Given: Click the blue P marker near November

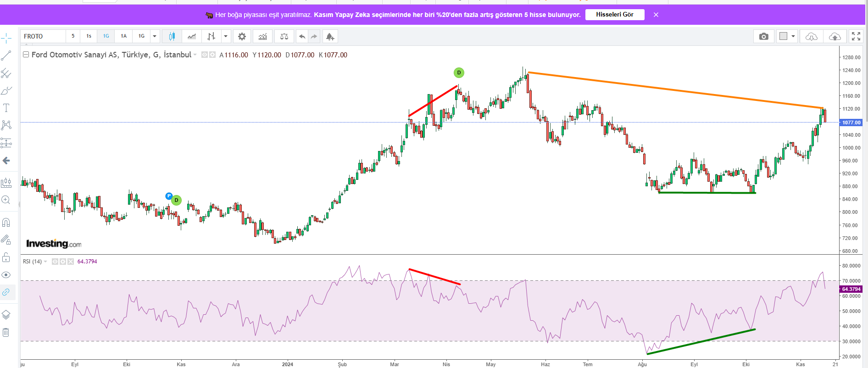Looking at the screenshot, I should (169, 196).
